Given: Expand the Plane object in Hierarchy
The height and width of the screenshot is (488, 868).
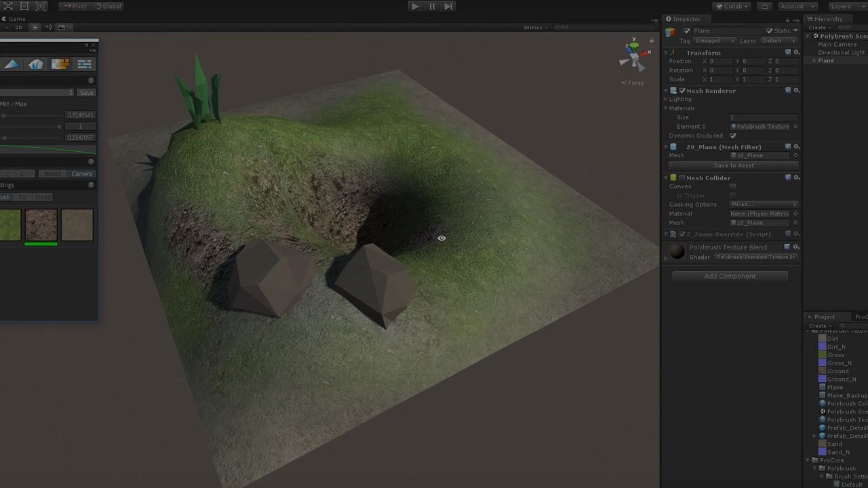Looking at the screenshot, I should pos(814,61).
